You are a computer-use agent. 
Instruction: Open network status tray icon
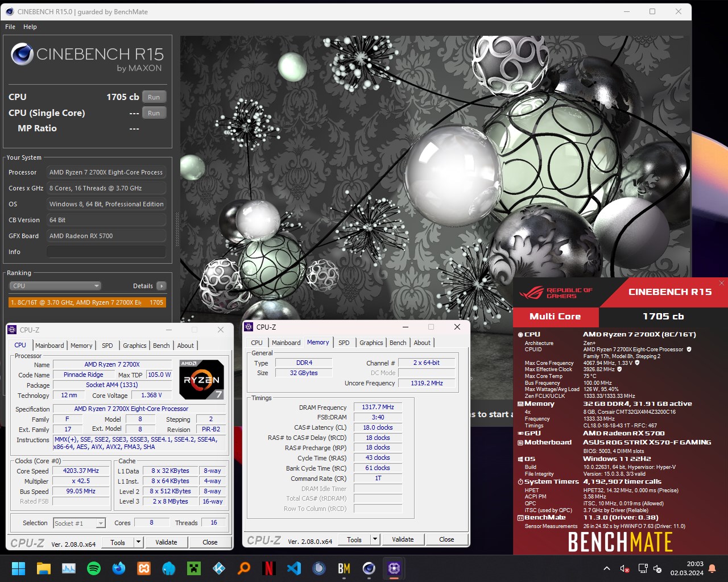pos(643,568)
